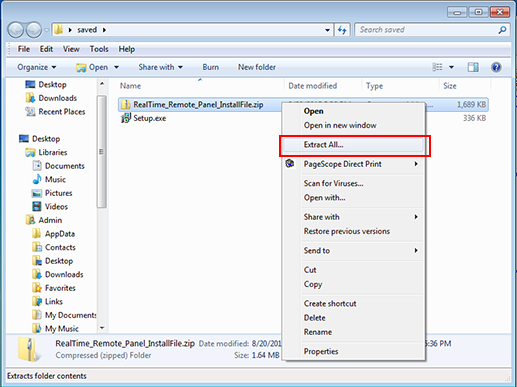Toggle the preview pane icon
Screen dimensions: 517x387
473,67
